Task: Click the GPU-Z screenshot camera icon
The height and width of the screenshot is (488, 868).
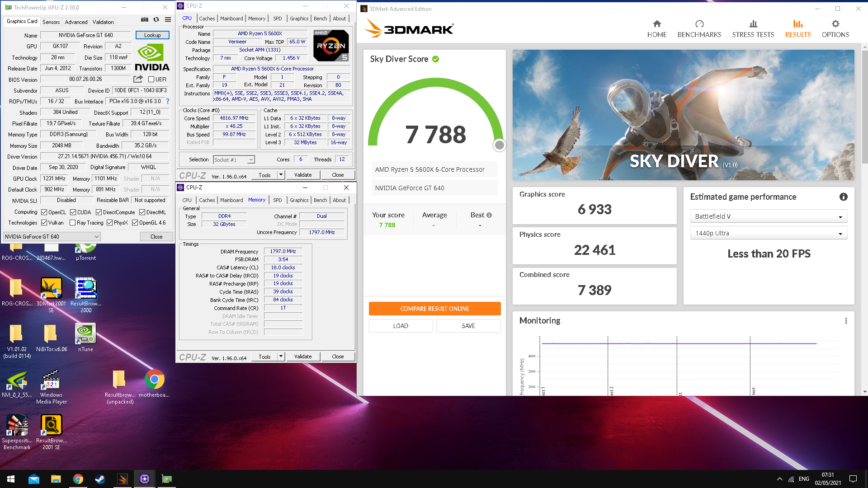Action: click(145, 19)
